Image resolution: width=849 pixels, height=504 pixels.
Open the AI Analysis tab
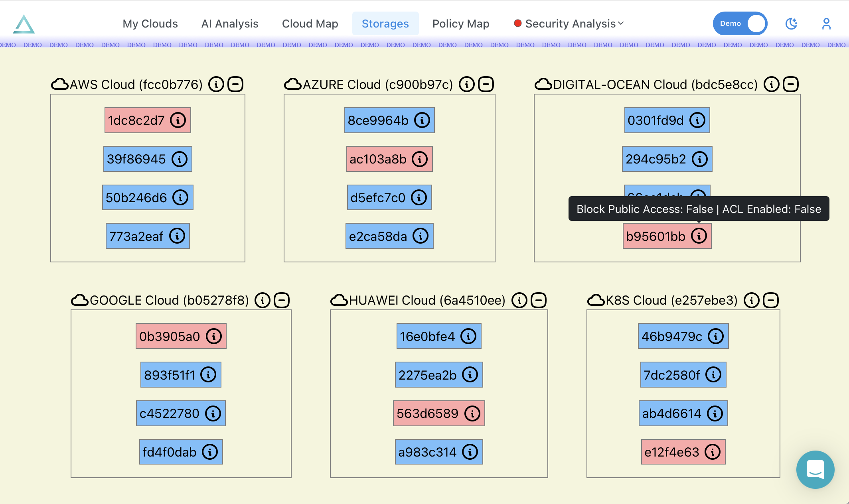[x=230, y=24]
